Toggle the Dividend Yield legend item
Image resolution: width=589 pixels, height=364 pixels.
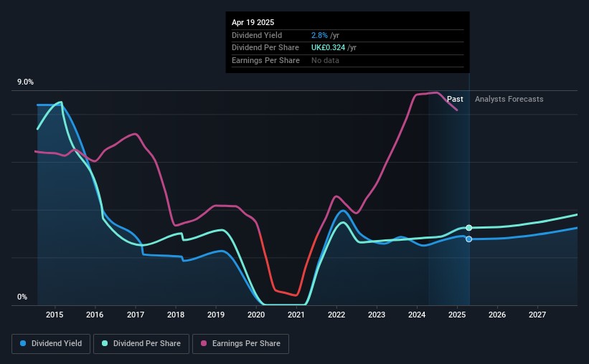(x=51, y=344)
